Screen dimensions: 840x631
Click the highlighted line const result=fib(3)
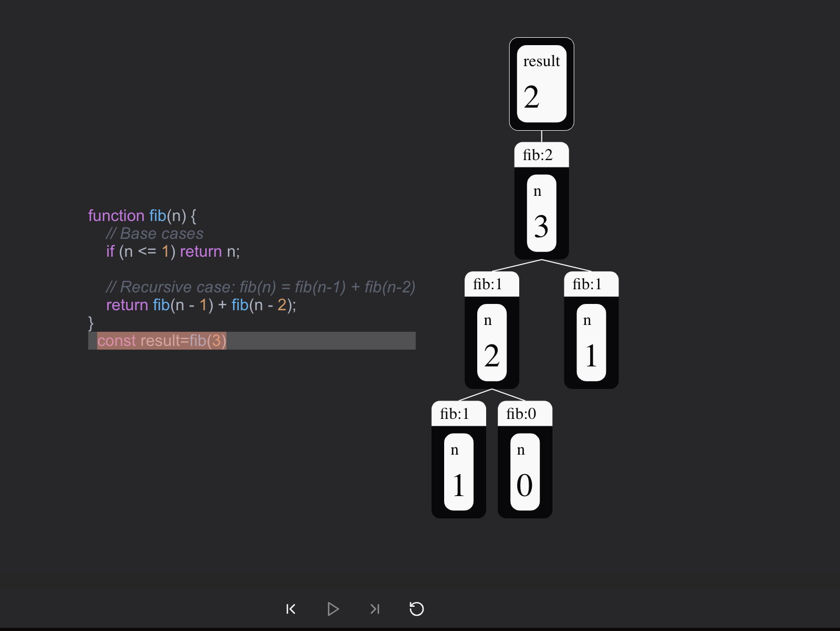252,341
